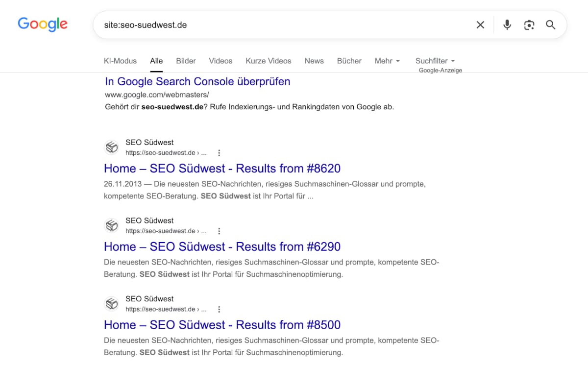588x365 pixels.
Task: Expand the Suchfilter dropdown
Action: [435, 61]
